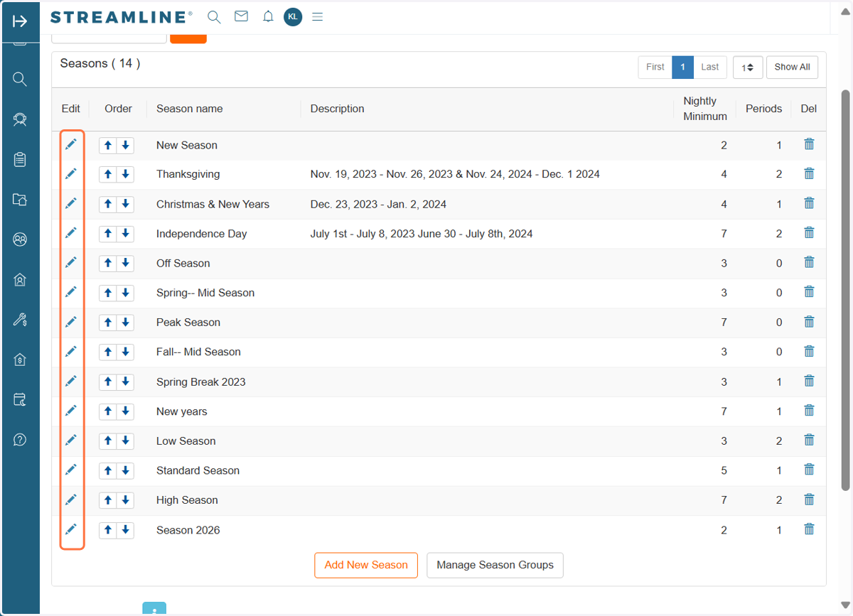Click the Standard Season name
The height and width of the screenshot is (616, 853).
click(x=198, y=470)
